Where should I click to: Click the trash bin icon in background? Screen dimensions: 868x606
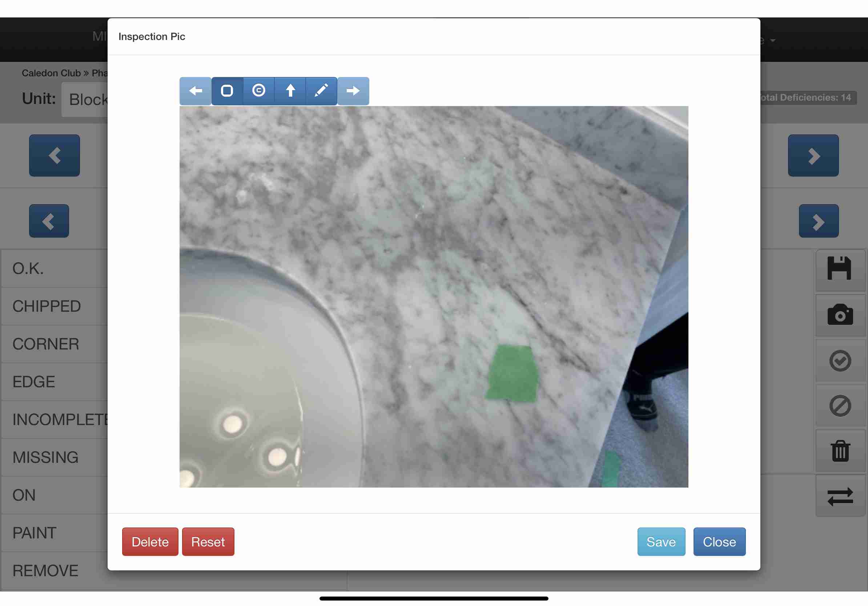(x=840, y=451)
